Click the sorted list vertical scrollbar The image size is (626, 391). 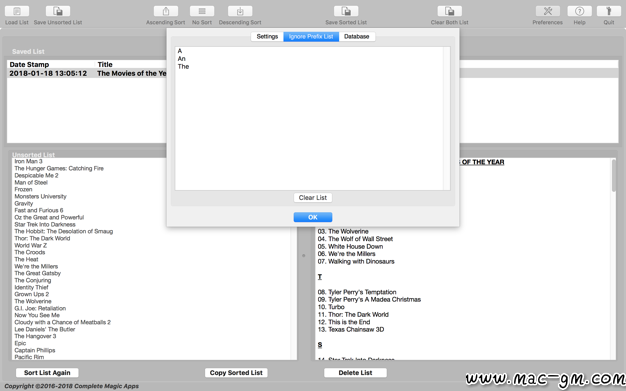(x=614, y=259)
